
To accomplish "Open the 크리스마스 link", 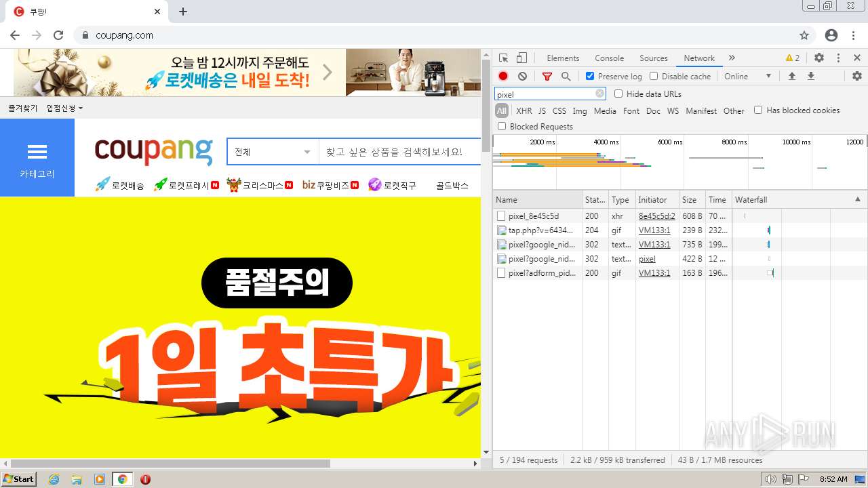I will [260, 185].
